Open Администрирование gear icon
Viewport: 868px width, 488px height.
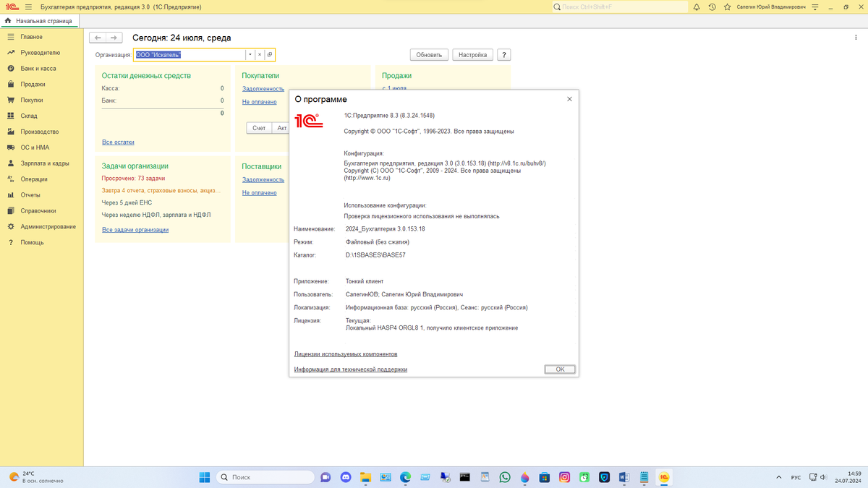(11, 227)
